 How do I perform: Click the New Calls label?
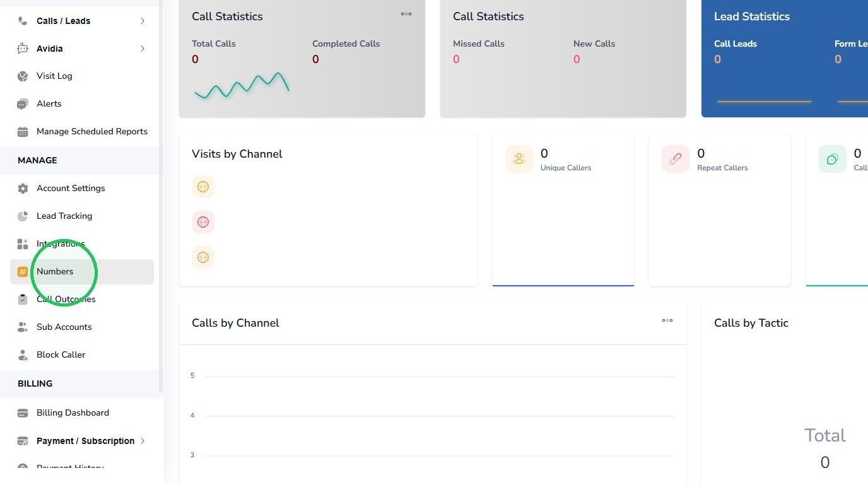click(x=594, y=44)
